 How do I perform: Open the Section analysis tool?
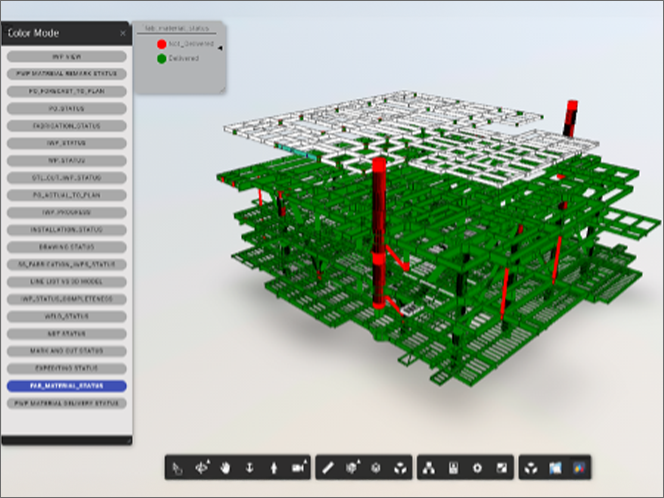click(x=352, y=467)
